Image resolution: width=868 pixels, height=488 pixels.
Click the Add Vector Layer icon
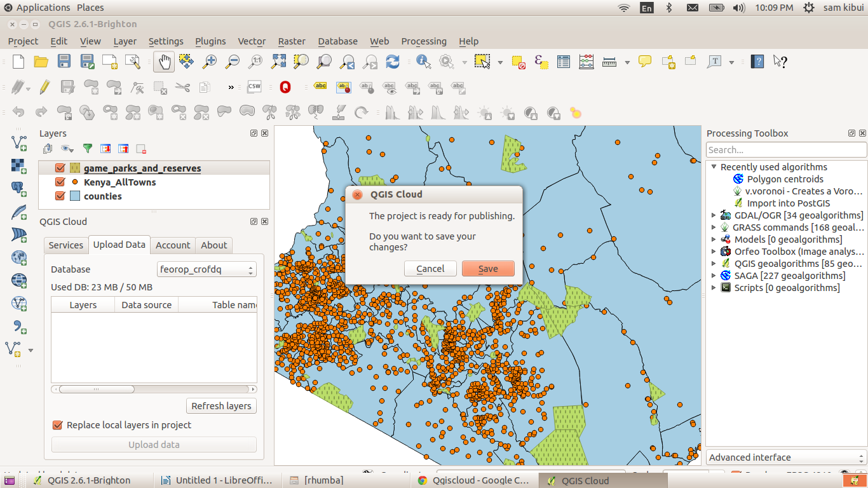19,142
